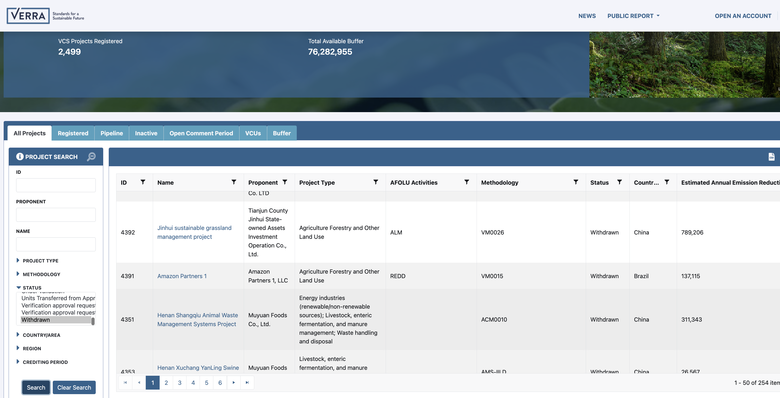The image size is (780, 398).
Task: Click the status list scrollbar thumb
Action: point(93,321)
